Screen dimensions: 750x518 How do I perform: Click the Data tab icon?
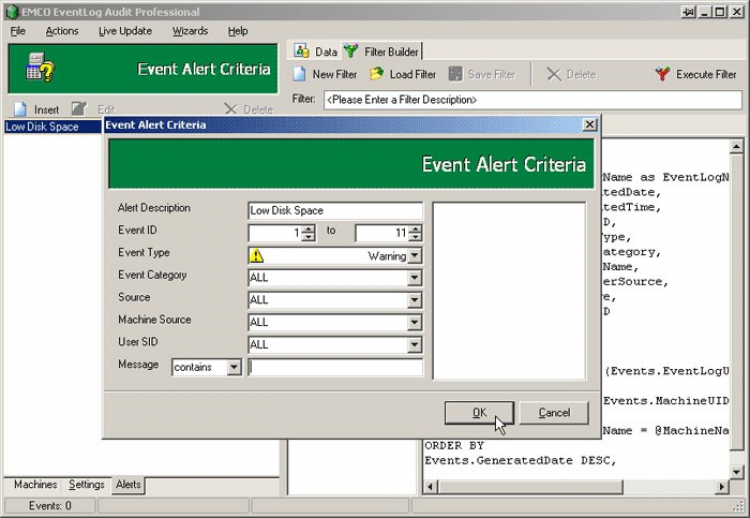pos(301,51)
